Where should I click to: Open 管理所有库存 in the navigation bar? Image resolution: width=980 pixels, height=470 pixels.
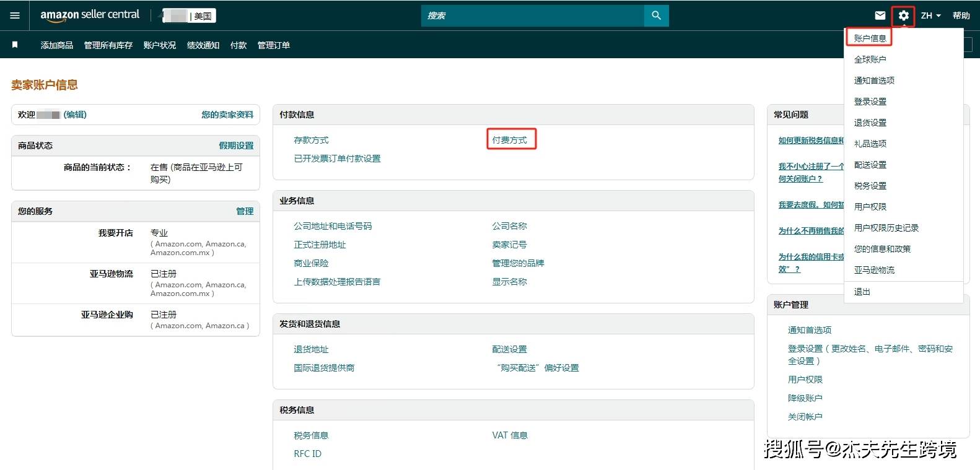(108, 45)
